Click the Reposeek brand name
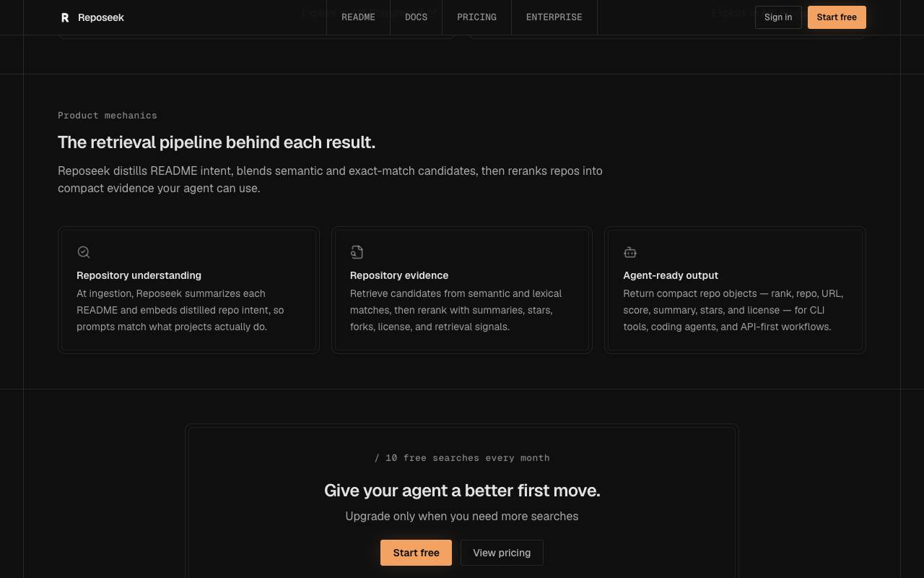 pyautogui.click(x=101, y=17)
